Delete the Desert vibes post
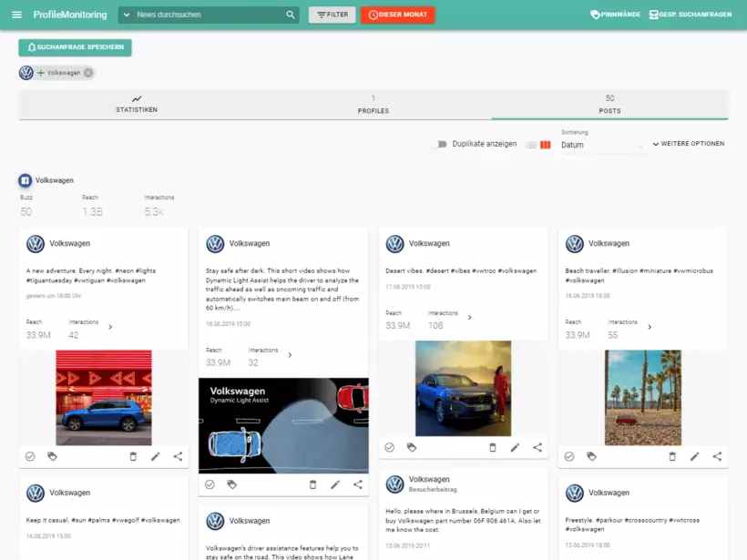 tap(493, 448)
